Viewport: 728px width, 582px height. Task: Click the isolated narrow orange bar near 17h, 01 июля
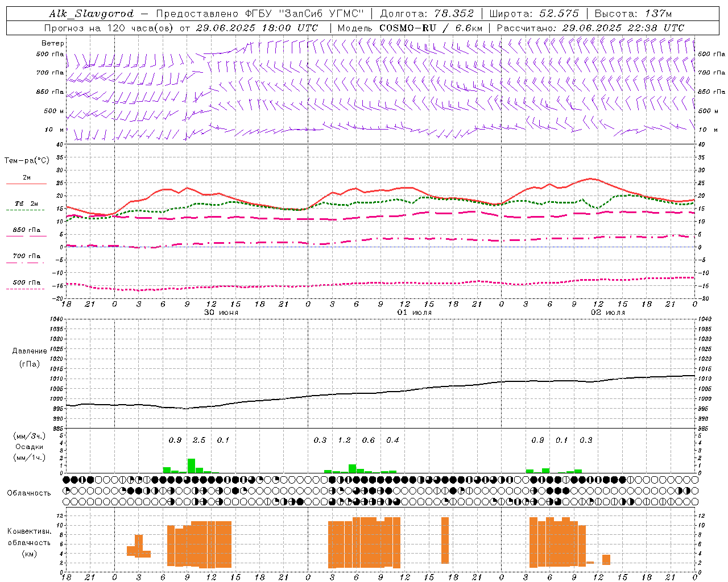pyautogui.click(x=445, y=540)
